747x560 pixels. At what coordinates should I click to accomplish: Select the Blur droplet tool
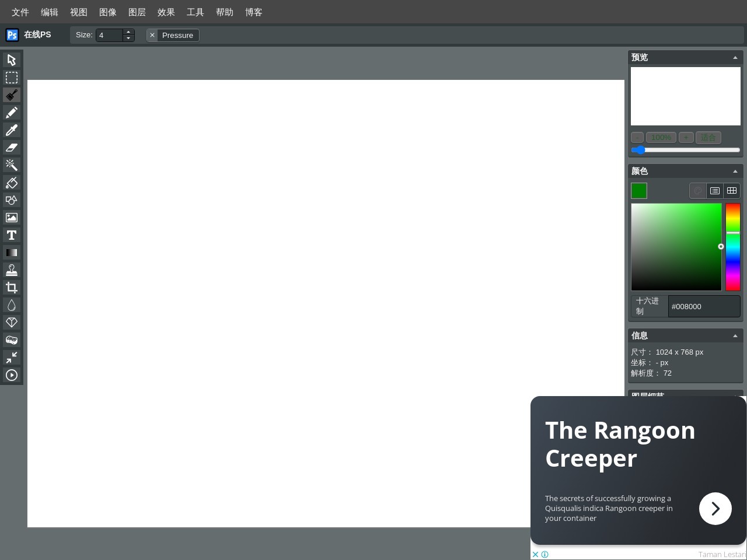pos(12,305)
